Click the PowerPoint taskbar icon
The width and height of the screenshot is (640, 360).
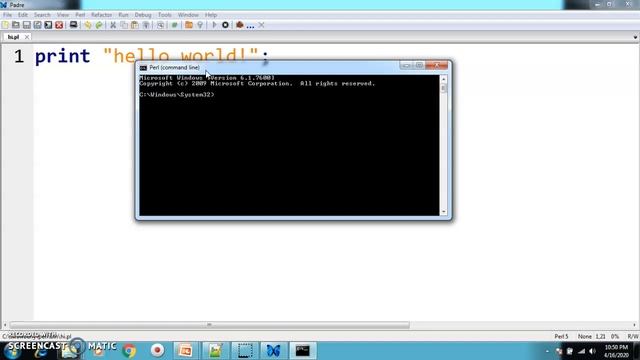[x=185, y=351]
